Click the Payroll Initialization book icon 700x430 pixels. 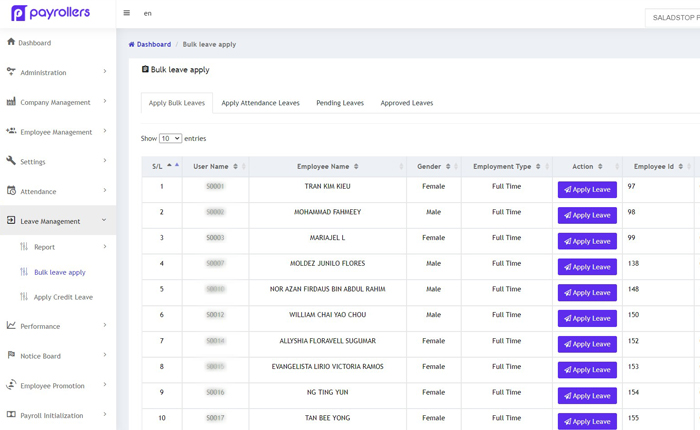11,414
